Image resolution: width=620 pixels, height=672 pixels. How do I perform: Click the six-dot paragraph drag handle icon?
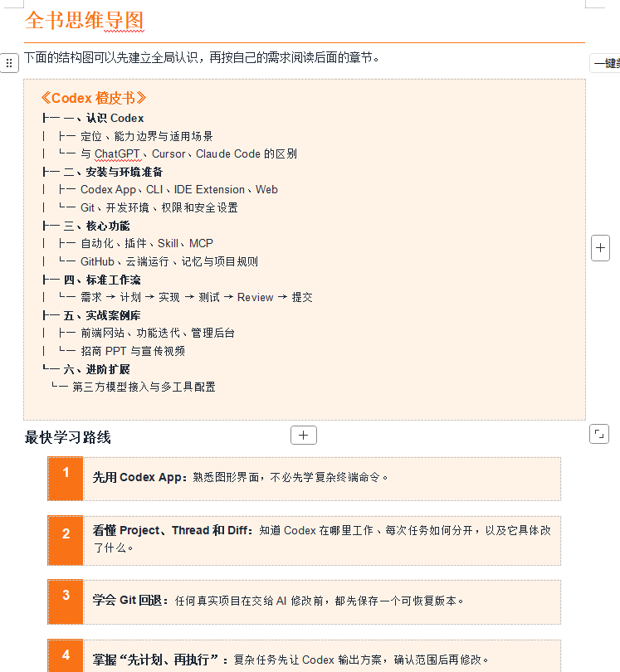click(x=9, y=63)
